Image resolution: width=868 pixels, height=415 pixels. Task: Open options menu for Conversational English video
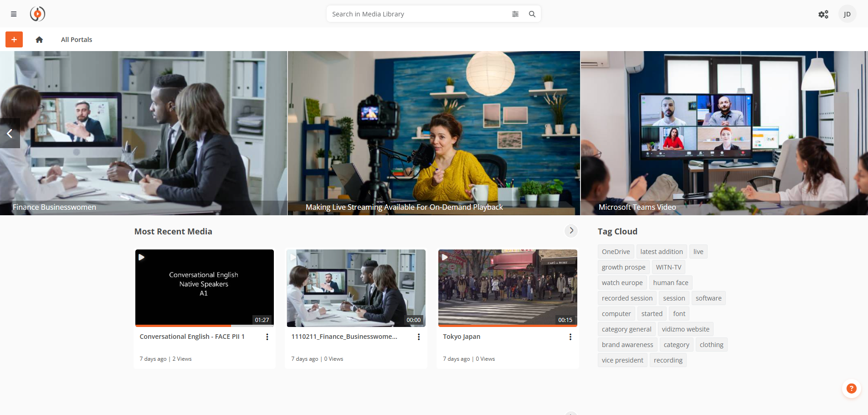pos(267,337)
